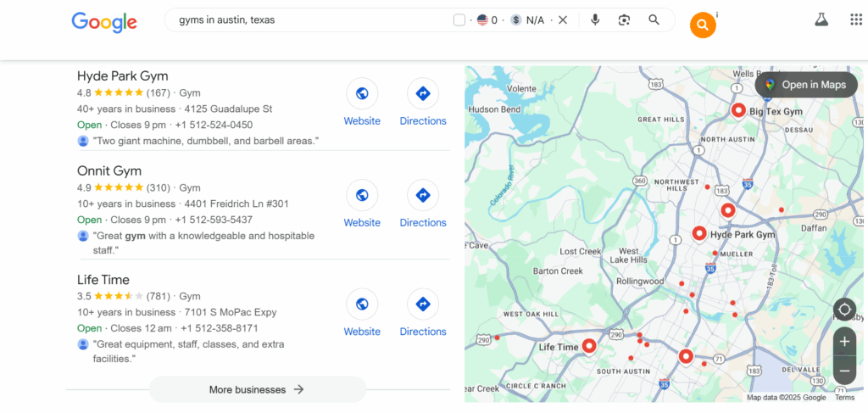Click the reviewer avatar beside Onnit Gym review
This screenshot has width=868, height=413.
coord(83,236)
